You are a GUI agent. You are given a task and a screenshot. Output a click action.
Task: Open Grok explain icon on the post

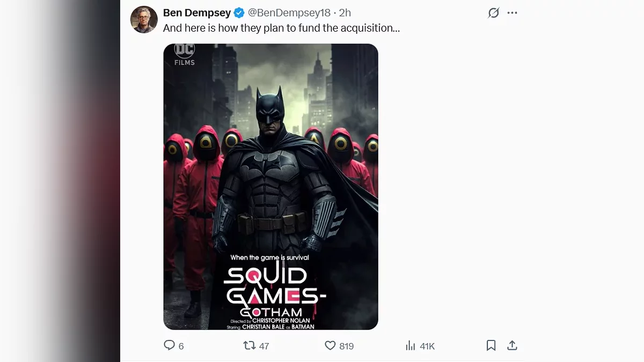coord(493,13)
